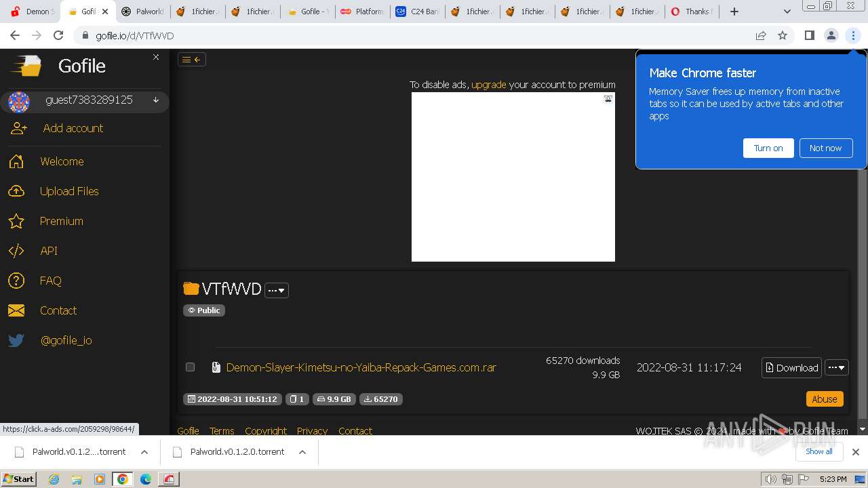Open Internet Explorer from taskbar

tap(54, 479)
